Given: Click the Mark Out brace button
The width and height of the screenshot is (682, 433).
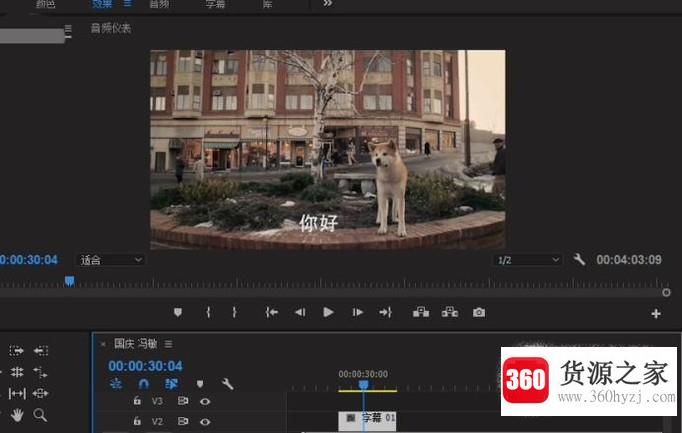Looking at the screenshot, I should click(234, 312).
